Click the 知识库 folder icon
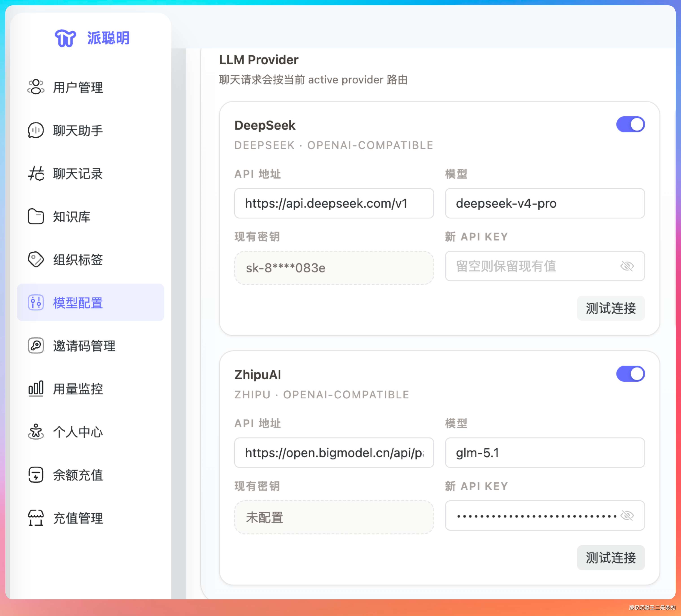Image resolution: width=681 pixels, height=616 pixels. tap(36, 217)
